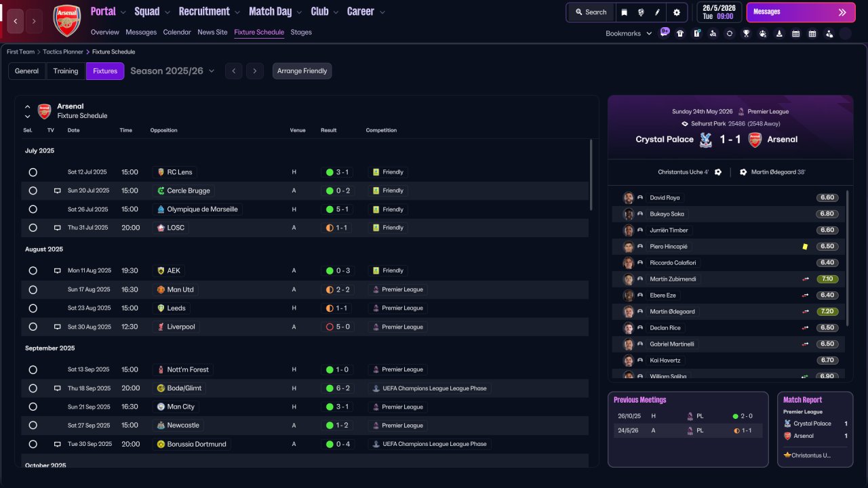Click the up chevron beside Arsenal Fixture Schedule
Viewport: 868px width, 488px height.
tap(28, 106)
